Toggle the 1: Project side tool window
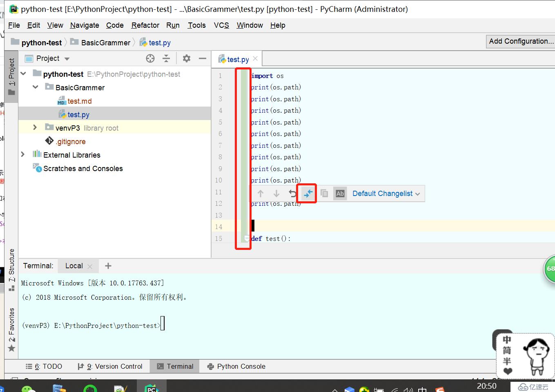The height and width of the screenshot is (392, 555). pyautogui.click(x=11, y=76)
